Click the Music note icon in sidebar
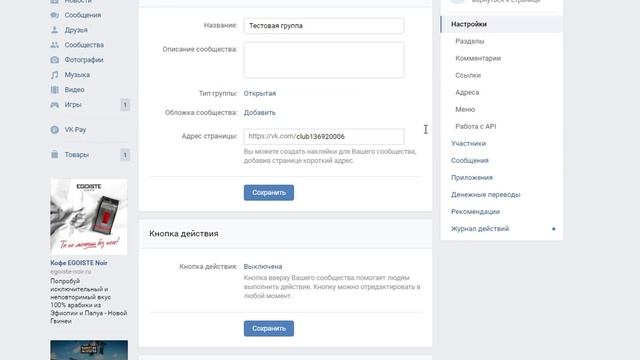 [55, 75]
